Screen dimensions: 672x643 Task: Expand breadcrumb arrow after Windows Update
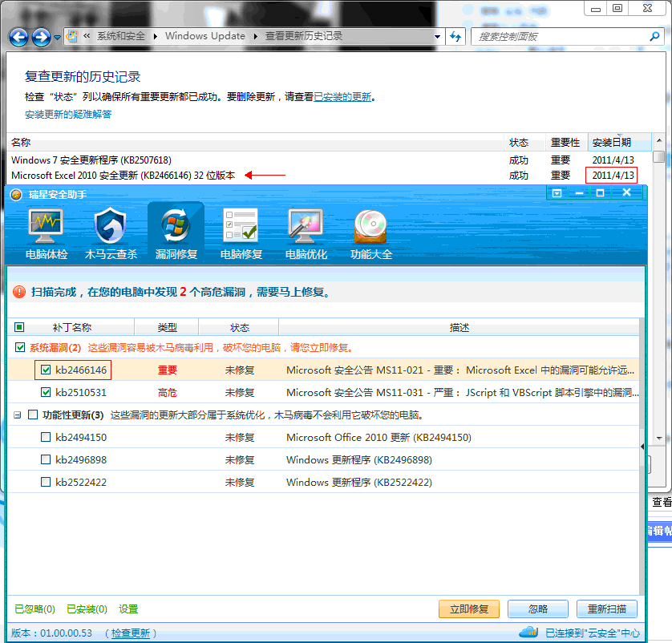tap(256, 36)
